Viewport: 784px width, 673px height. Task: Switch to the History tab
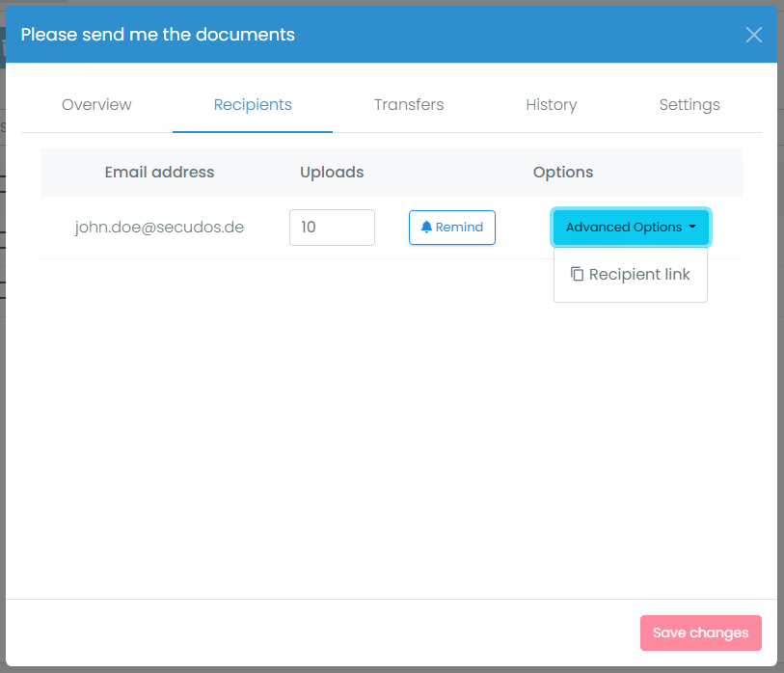(x=552, y=104)
